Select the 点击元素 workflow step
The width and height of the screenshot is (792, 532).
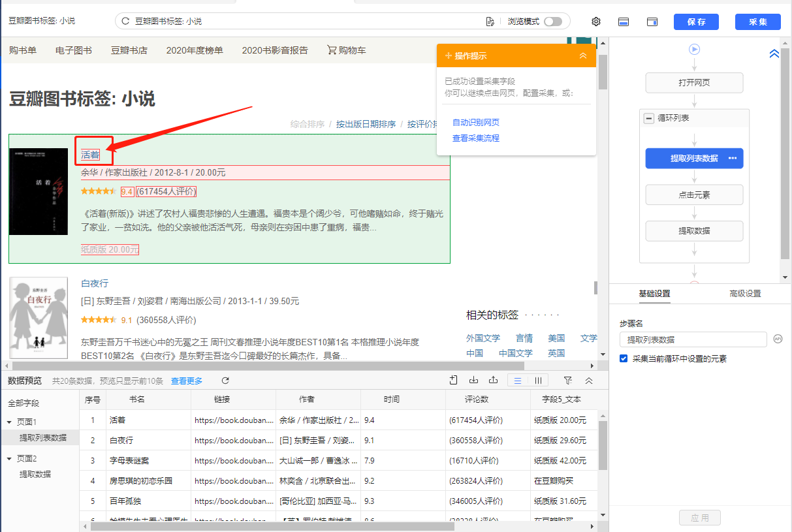pos(694,195)
